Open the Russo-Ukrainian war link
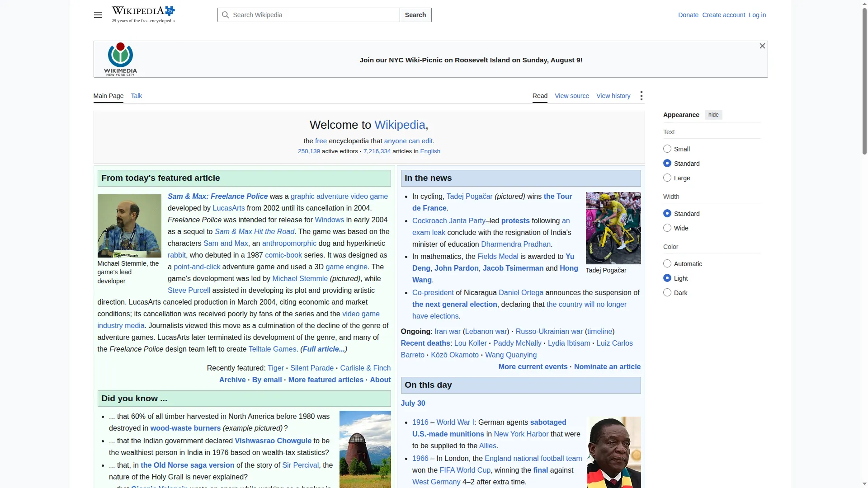The image size is (868, 488). 549,331
